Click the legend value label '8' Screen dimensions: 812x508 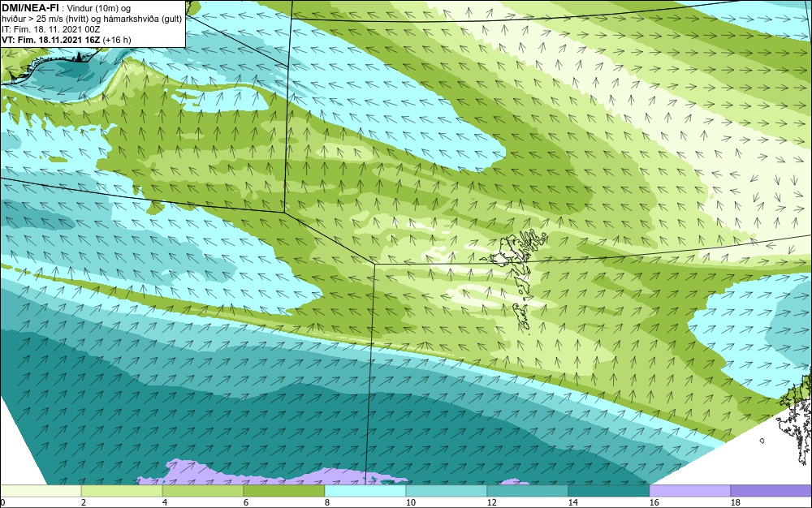tap(326, 502)
